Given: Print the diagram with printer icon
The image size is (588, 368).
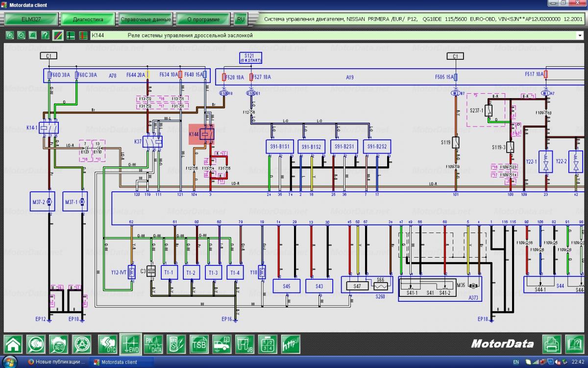Looking at the screenshot, I should pyautogui.click(x=552, y=343).
